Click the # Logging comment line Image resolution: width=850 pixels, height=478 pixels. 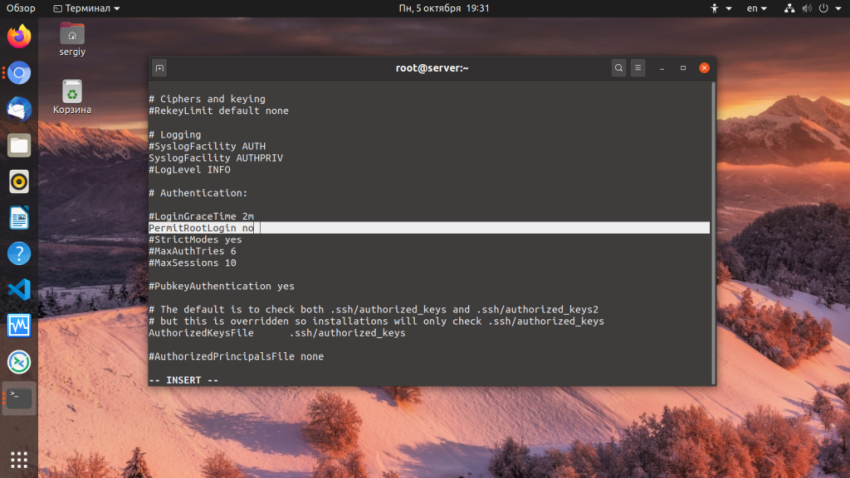[x=175, y=134]
